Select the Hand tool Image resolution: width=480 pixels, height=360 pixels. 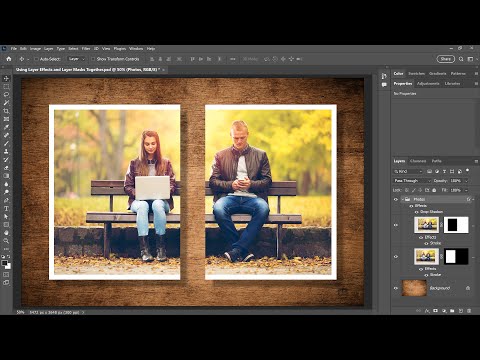6,233
